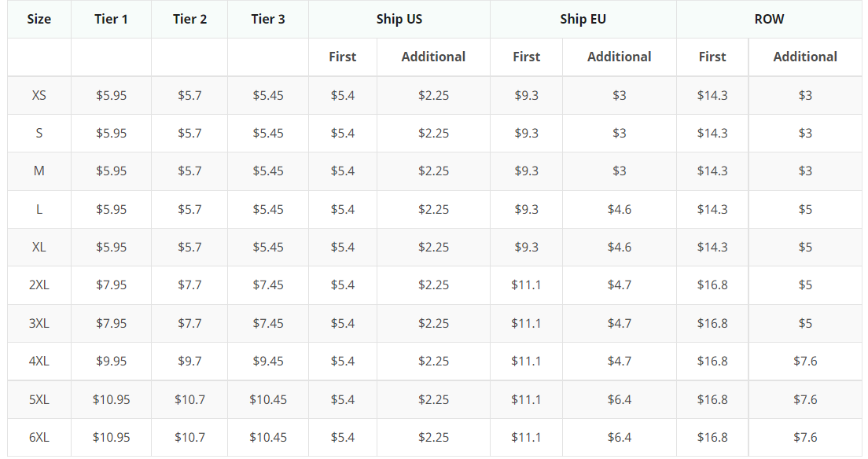Select the 3XL row ROW First cell
This screenshot has width=868, height=459.
[x=712, y=323]
